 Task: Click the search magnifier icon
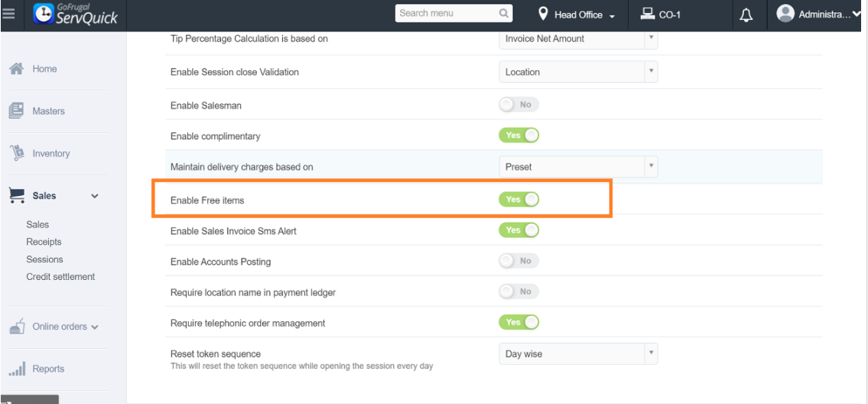[x=504, y=14]
